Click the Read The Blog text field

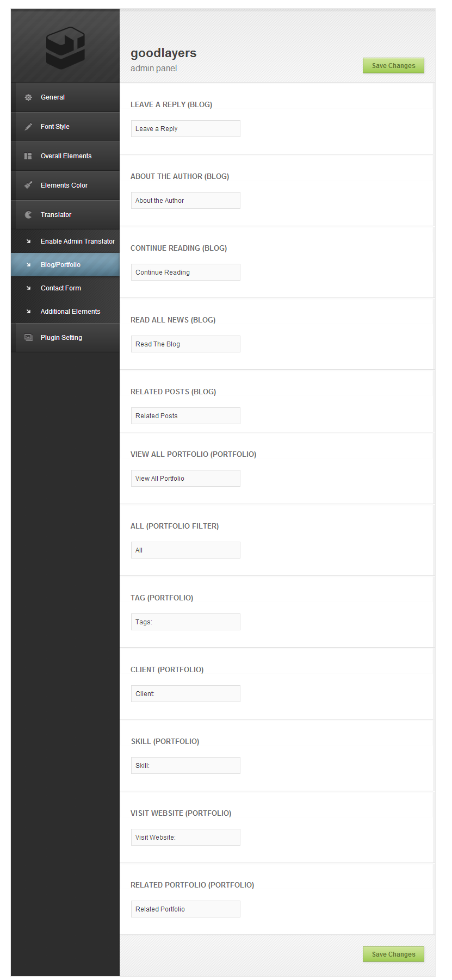[x=185, y=344]
